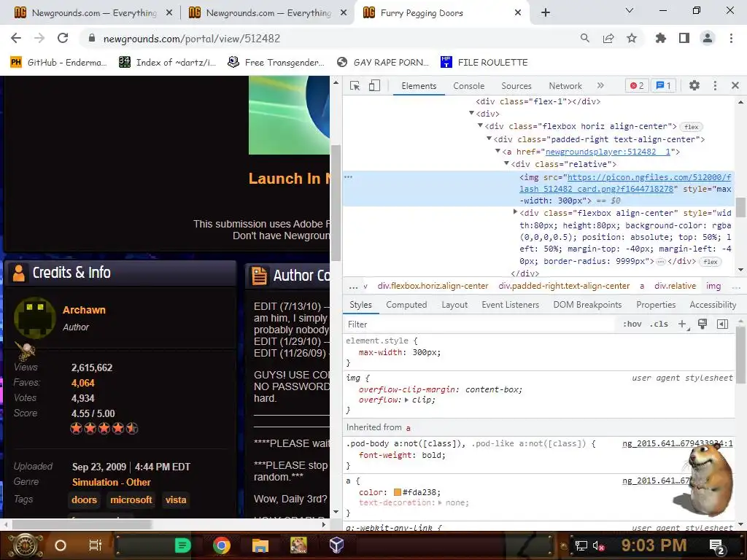Click the rendering emulation paintbrush icon
The image size is (747, 560).
(703, 324)
